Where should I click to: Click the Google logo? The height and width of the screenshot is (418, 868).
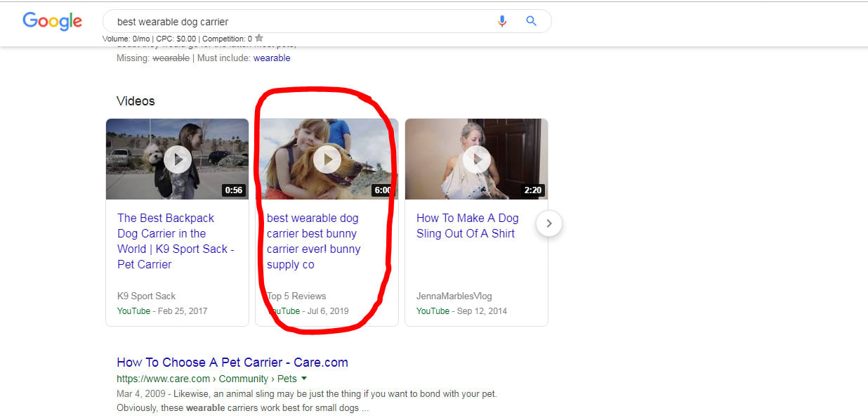pyautogui.click(x=52, y=21)
